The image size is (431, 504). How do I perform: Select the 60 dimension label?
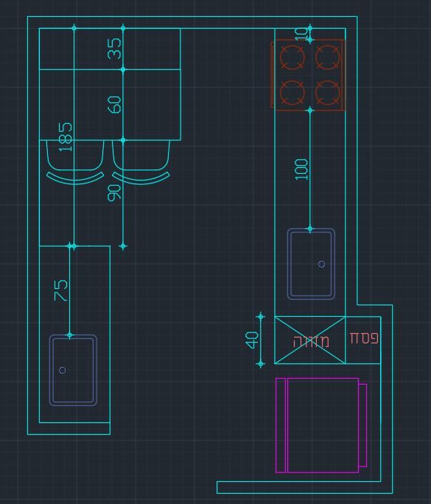click(x=114, y=105)
